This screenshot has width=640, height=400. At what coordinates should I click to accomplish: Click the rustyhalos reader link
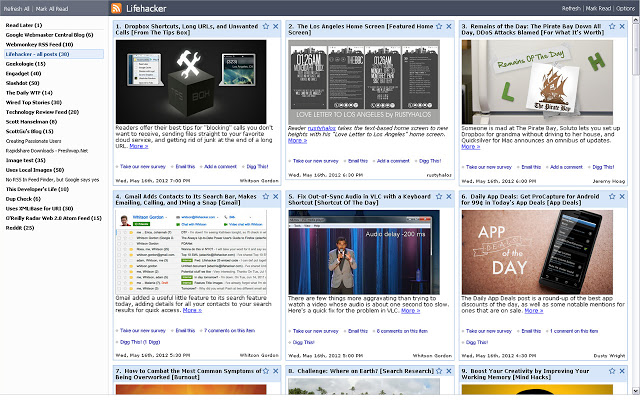(x=322, y=128)
